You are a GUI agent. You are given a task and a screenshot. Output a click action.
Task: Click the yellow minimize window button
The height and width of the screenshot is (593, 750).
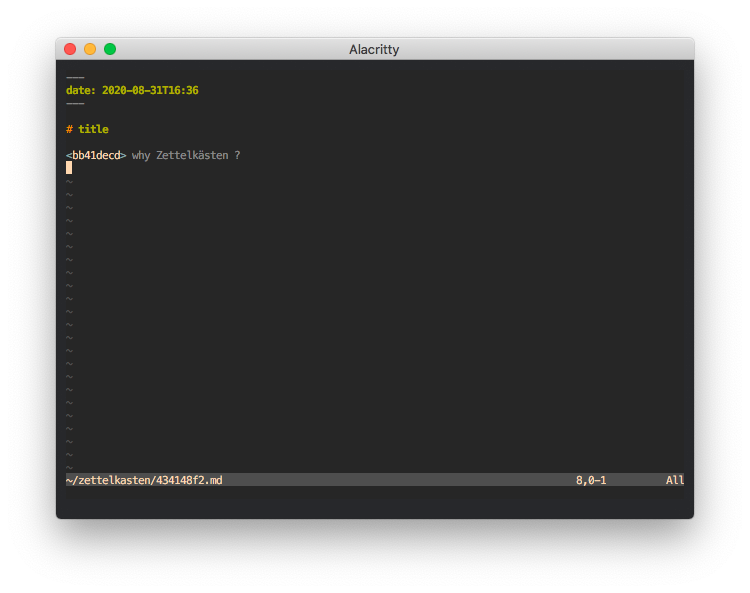pos(90,49)
